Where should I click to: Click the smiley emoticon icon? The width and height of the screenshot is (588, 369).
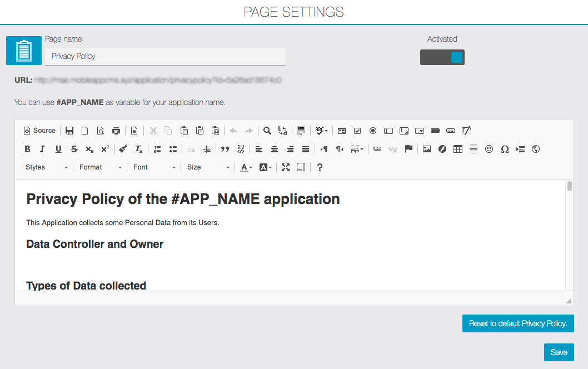489,149
